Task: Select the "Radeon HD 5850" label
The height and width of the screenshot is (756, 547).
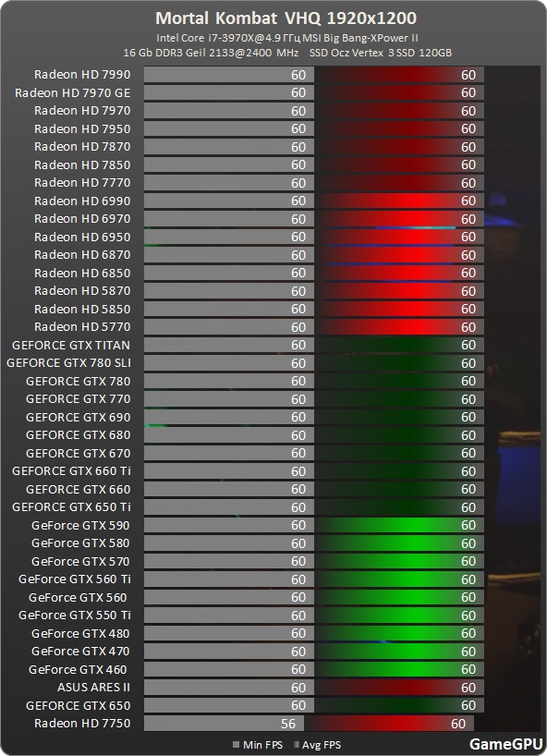Action: pos(82,309)
